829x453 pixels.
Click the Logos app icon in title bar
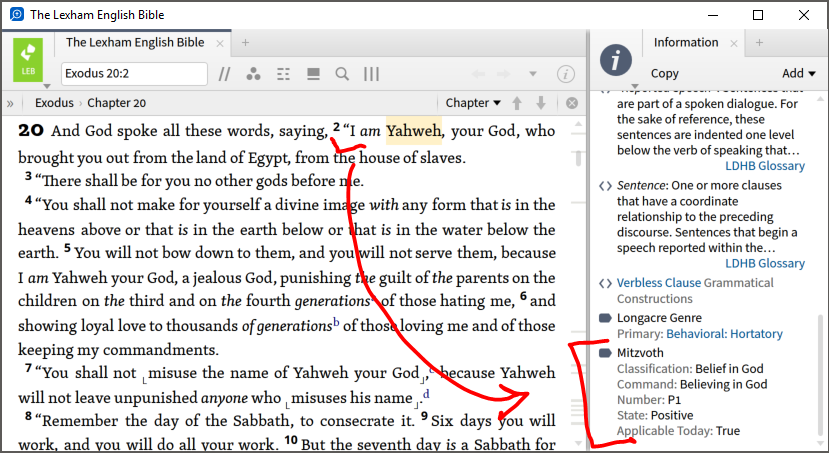[x=17, y=14]
